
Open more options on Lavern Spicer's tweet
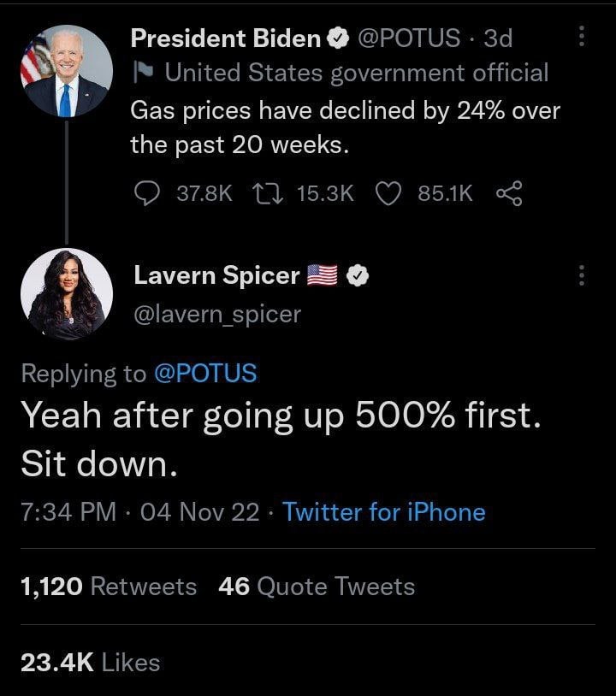(x=582, y=275)
